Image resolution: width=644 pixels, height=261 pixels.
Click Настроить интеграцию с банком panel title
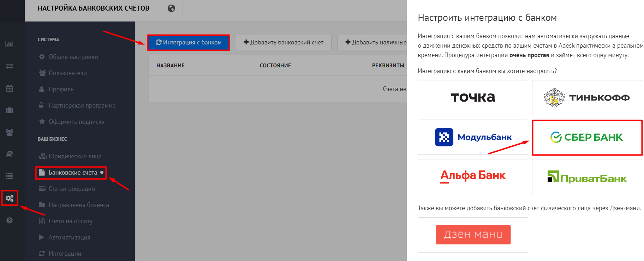click(x=487, y=18)
